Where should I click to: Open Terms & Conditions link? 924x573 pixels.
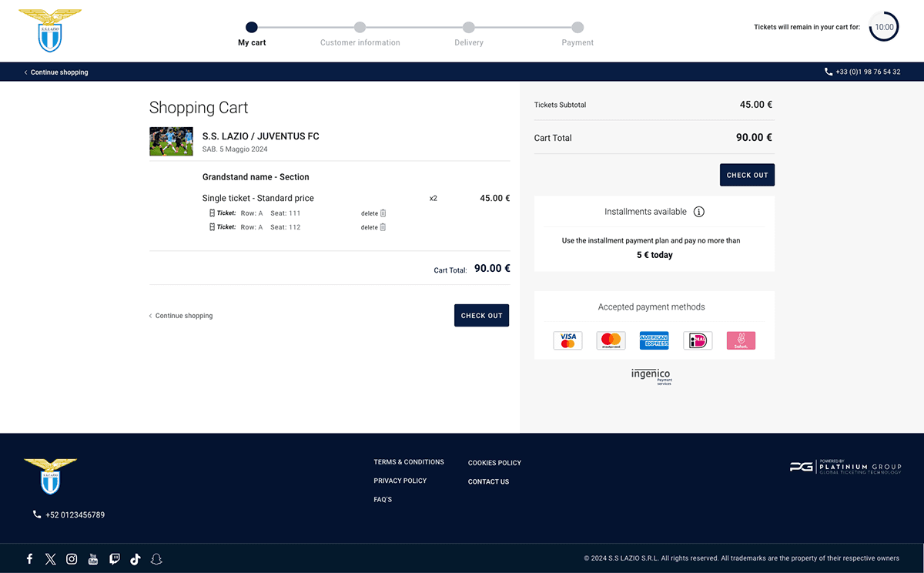click(409, 462)
